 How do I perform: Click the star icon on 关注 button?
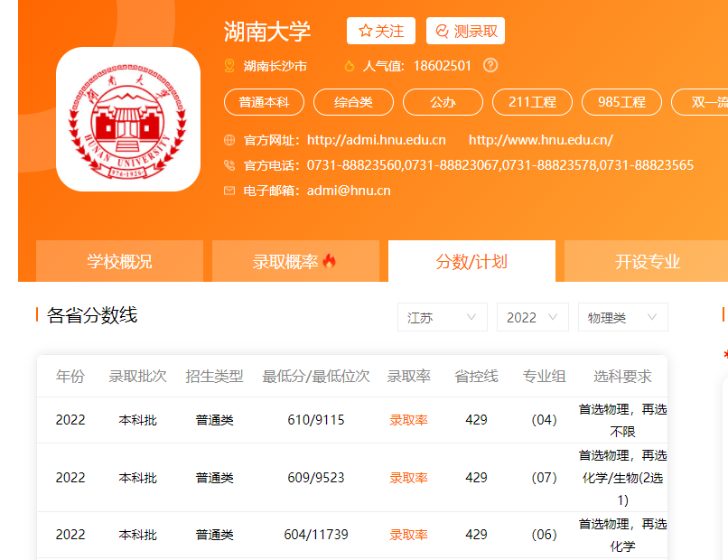point(366,31)
